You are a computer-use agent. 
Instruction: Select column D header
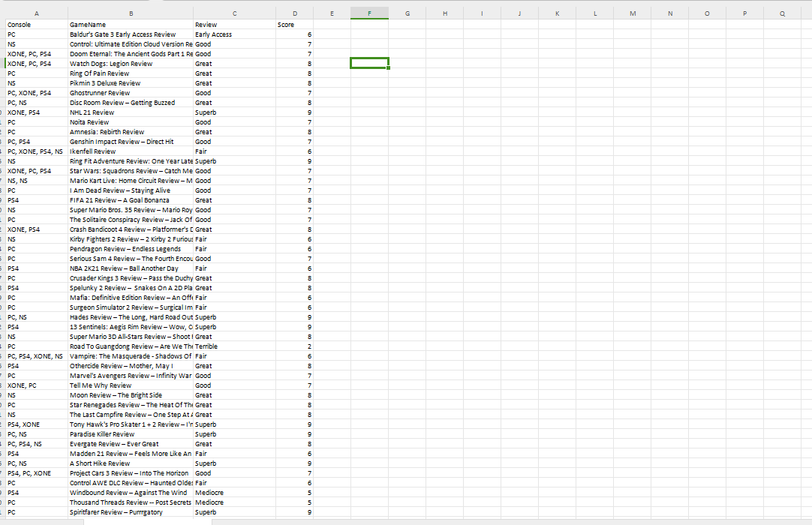coord(295,13)
